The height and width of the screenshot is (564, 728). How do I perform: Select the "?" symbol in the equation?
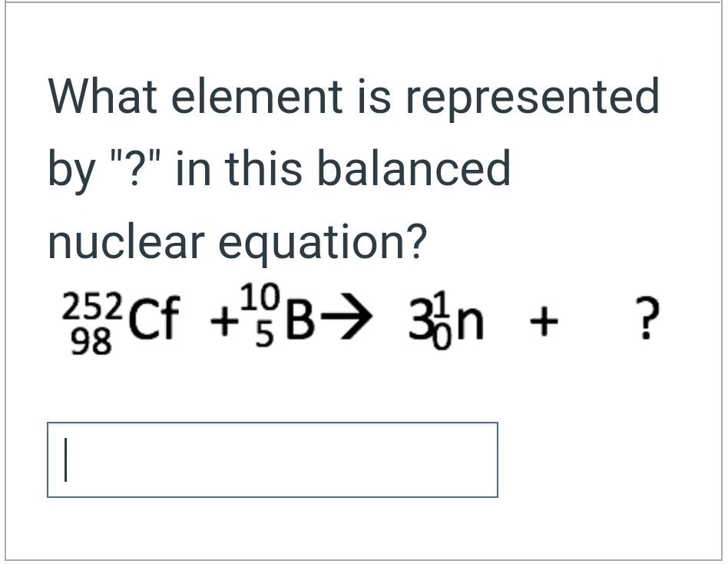(647, 318)
